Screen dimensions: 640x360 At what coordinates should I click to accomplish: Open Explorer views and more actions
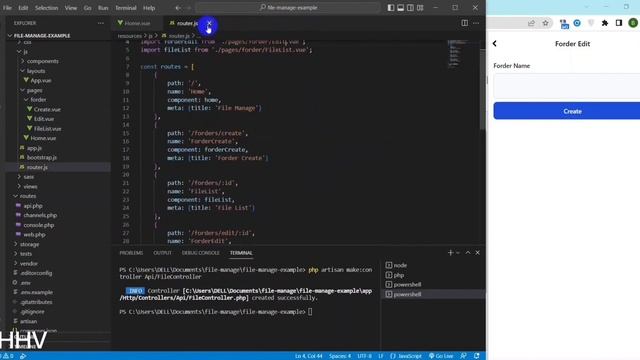click(x=100, y=23)
